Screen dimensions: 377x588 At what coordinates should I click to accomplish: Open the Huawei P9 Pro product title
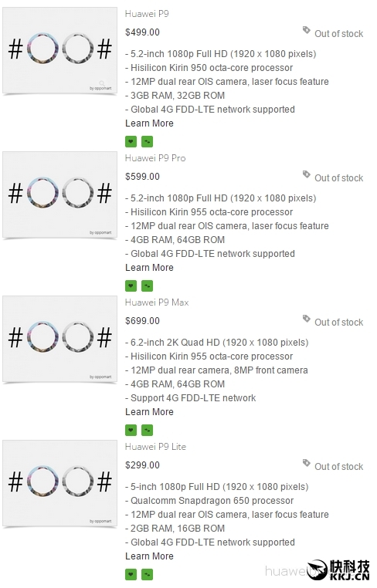tap(155, 158)
